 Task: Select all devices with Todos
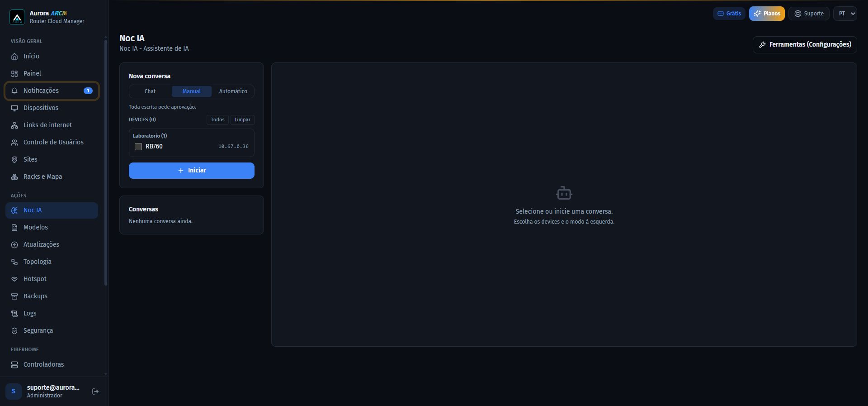[x=217, y=119]
